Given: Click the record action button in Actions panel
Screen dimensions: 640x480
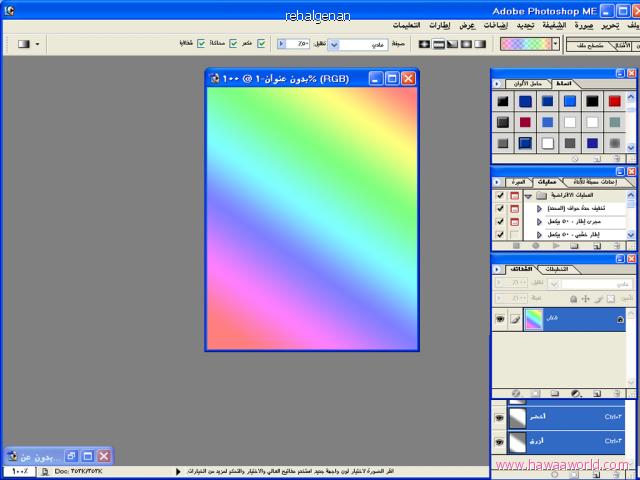Looking at the screenshot, I should (x=536, y=245).
